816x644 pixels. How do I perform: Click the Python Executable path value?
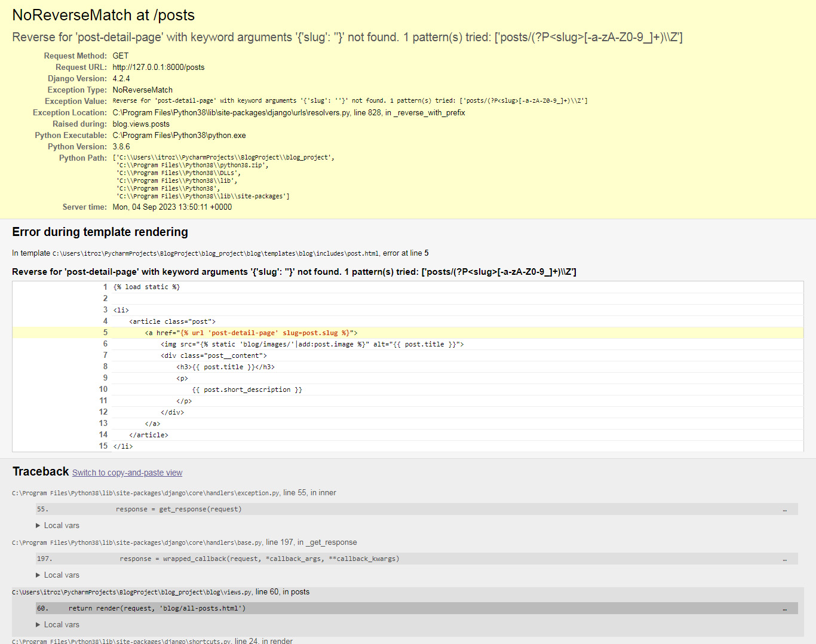pos(179,135)
